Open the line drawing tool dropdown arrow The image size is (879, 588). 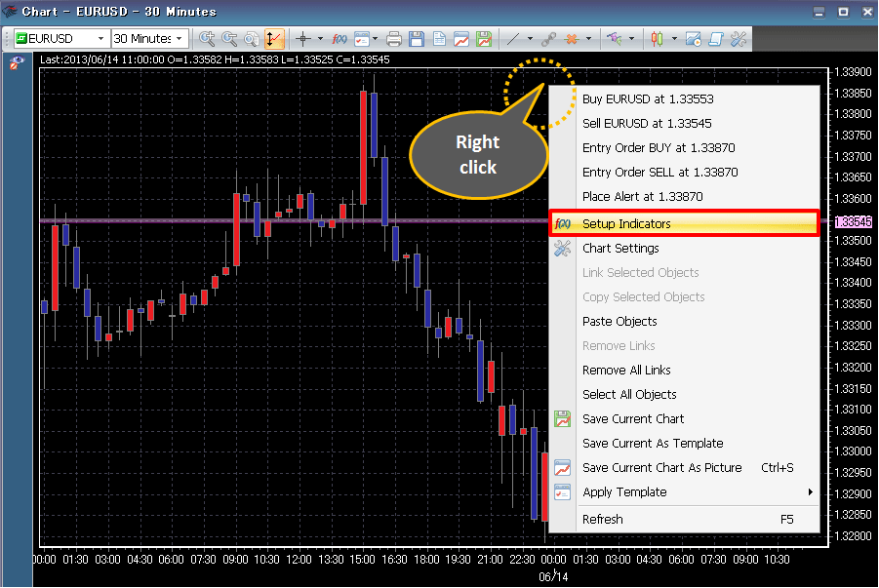(x=530, y=39)
